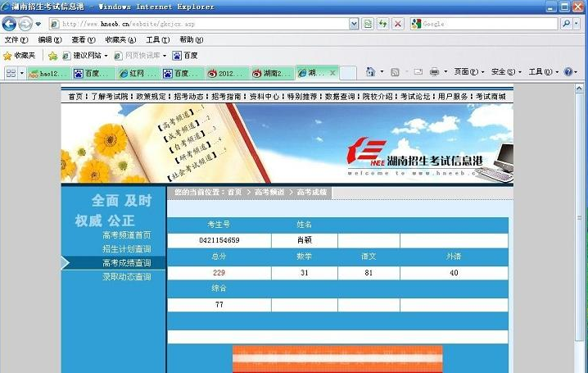Open the search provider dropdown arrow
This screenshot has height=373, width=588.
pos(577,24)
